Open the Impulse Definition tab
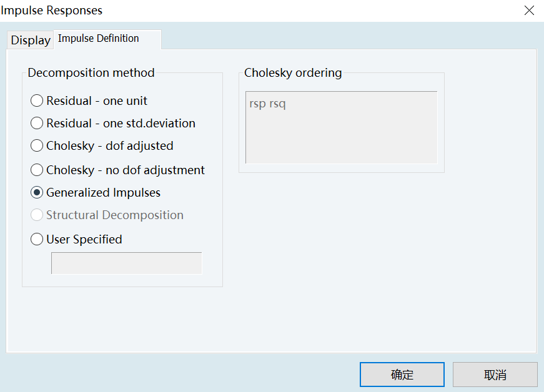Image resolution: width=544 pixels, height=392 pixels. [99, 39]
